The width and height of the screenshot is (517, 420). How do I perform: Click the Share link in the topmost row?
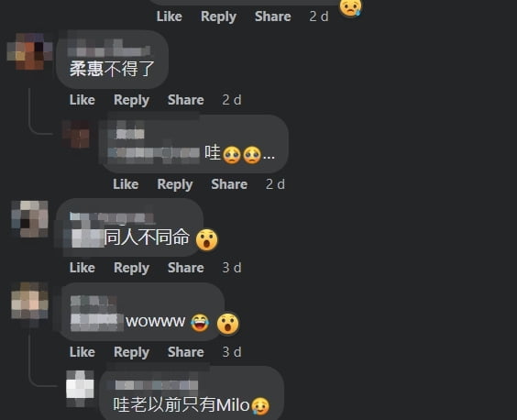[272, 17]
